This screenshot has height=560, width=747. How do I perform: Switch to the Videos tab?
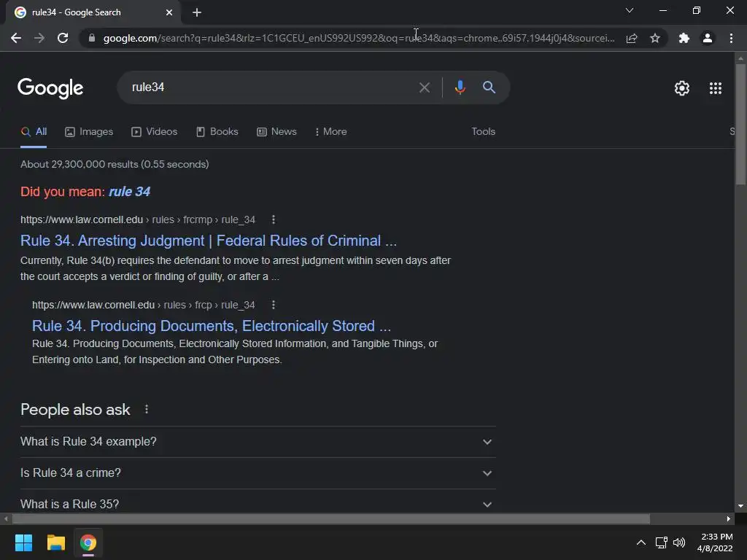(x=155, y=132)
